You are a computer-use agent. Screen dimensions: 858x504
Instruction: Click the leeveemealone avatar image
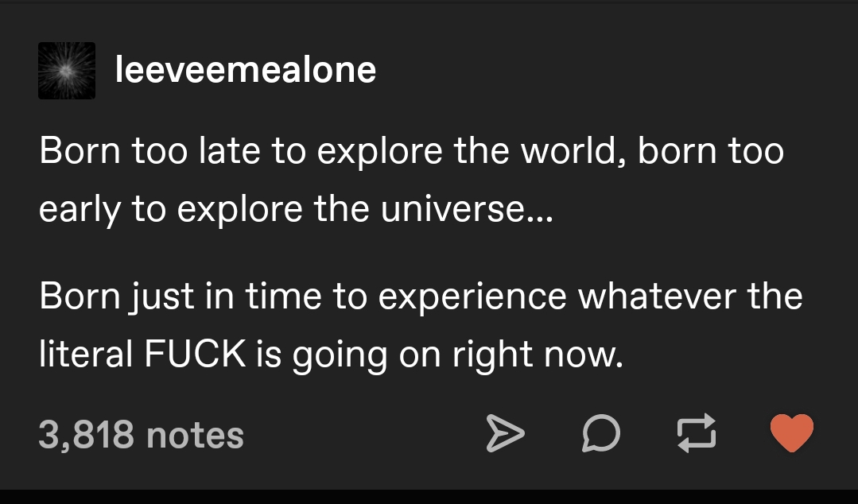(x=67, y=71)
